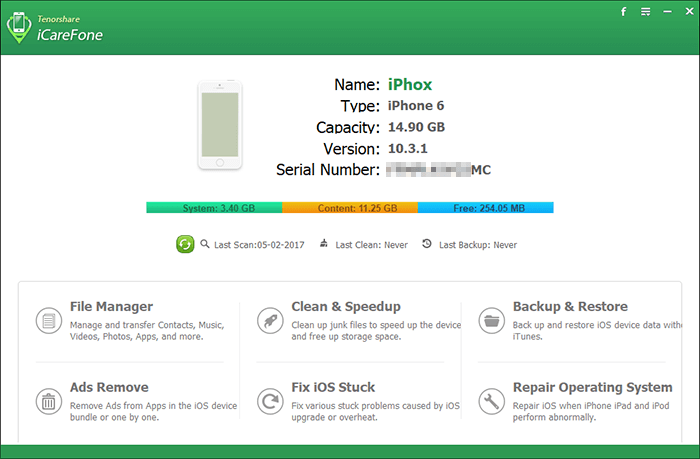Click the Facebook icon in title bar

(x=623, y=12)
